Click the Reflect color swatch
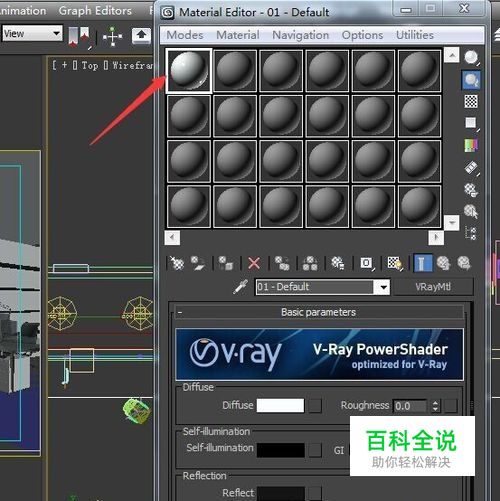 click(280, 494)
